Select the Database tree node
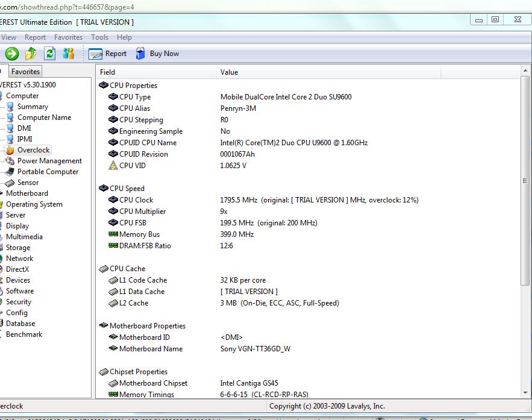This screenshot has height=420, width=532. pyautogui.click(x=20, y=324)
